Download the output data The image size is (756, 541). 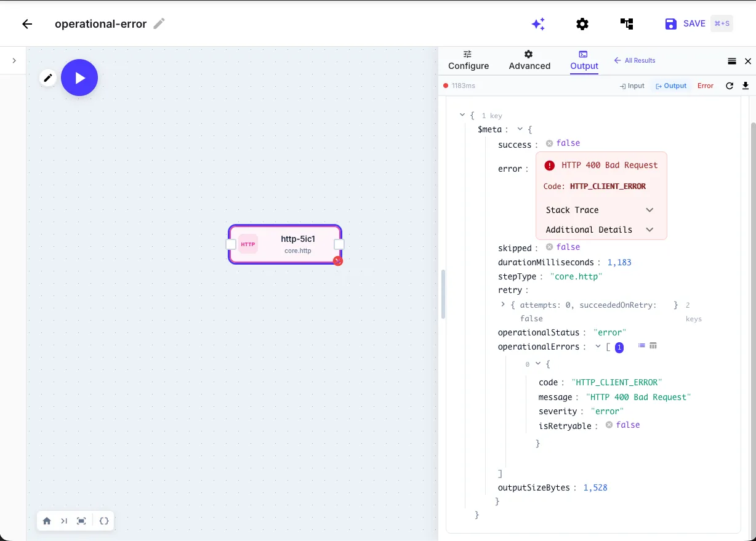point(746,86)
